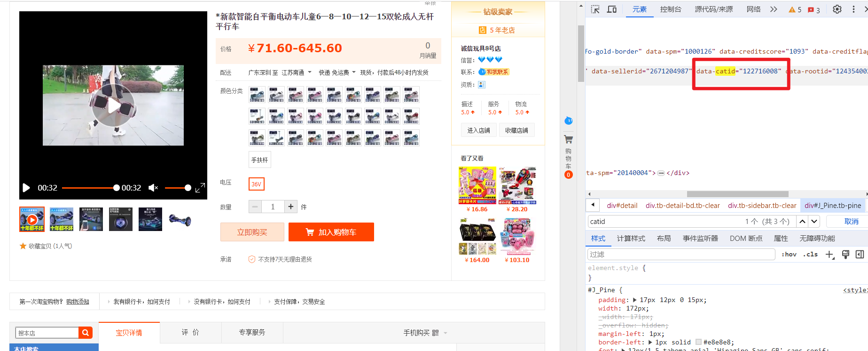Viewport: 868px width, 351px height.
Task: Click the seller qualification certificate icon
Action: click(482, 85)
